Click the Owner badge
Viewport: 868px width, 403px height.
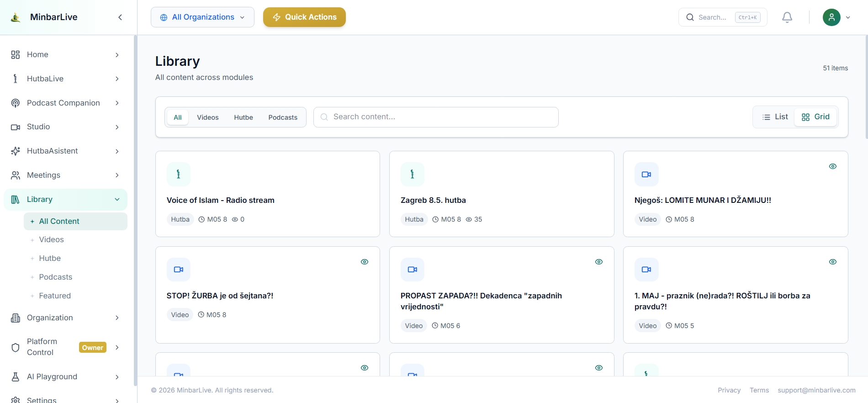click(93, 348)
